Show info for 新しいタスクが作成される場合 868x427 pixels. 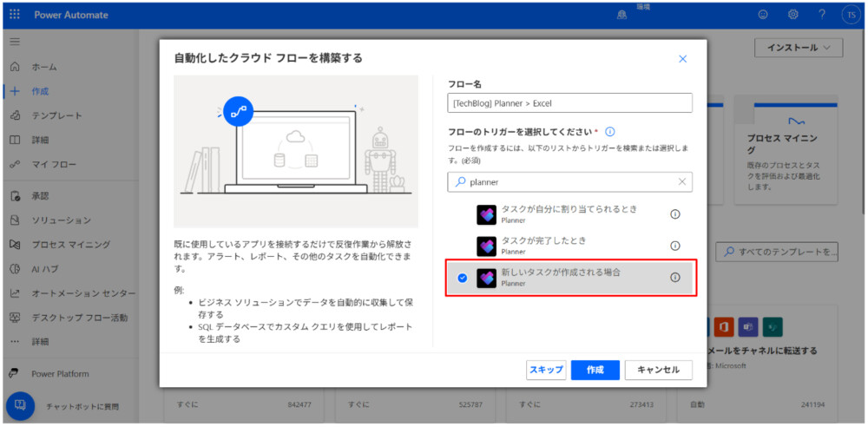(674, 278)
